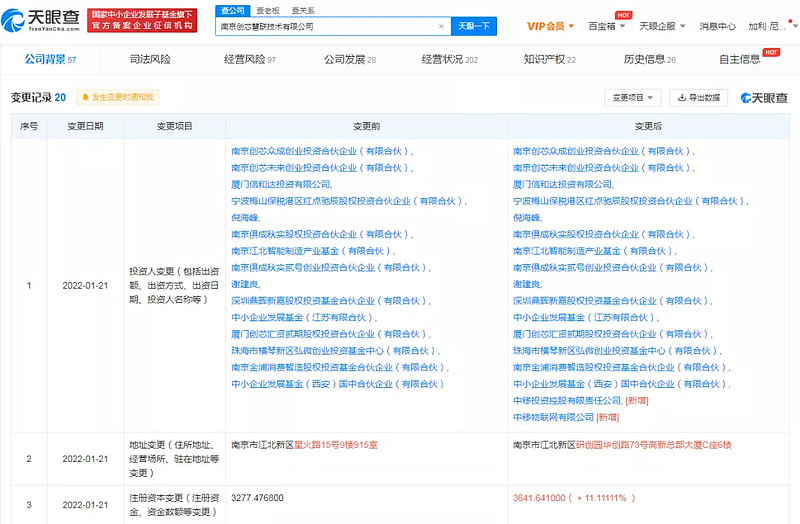Expand the 百宝箱 dropdown menu

[607, 26]
